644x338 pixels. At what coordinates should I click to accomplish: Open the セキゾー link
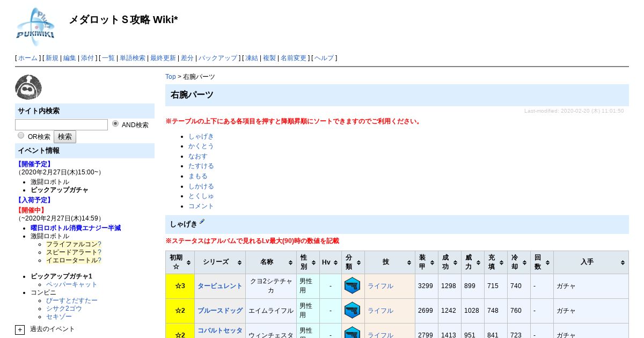pyautogui.click(x=59, y=317)
